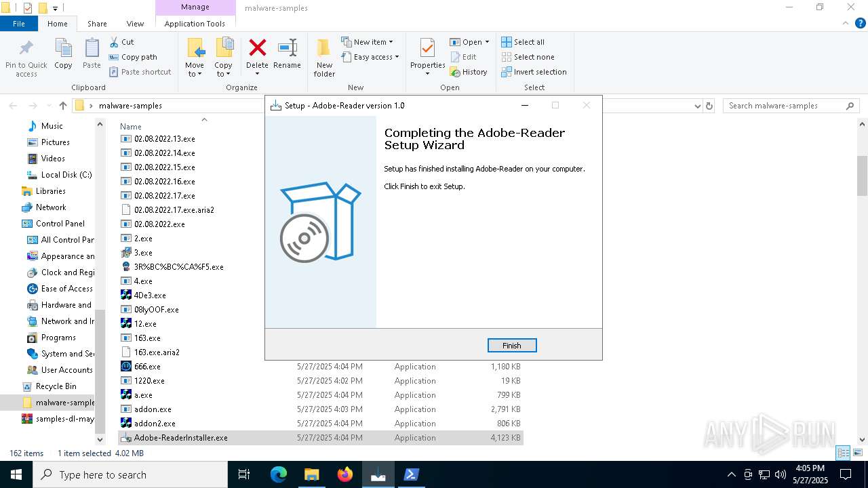This screenshot has width=868, height=488.
Task: Click the History ribbon item
Action: (x=469, y=72)
